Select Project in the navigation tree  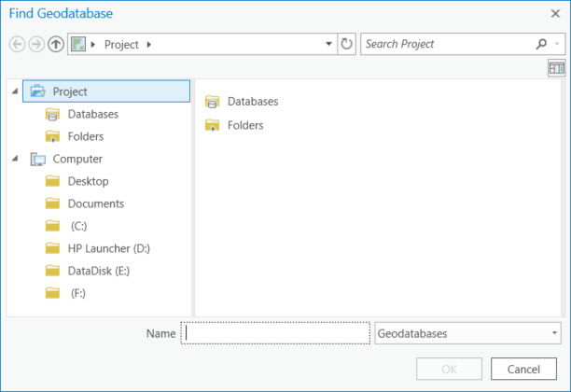106,91
